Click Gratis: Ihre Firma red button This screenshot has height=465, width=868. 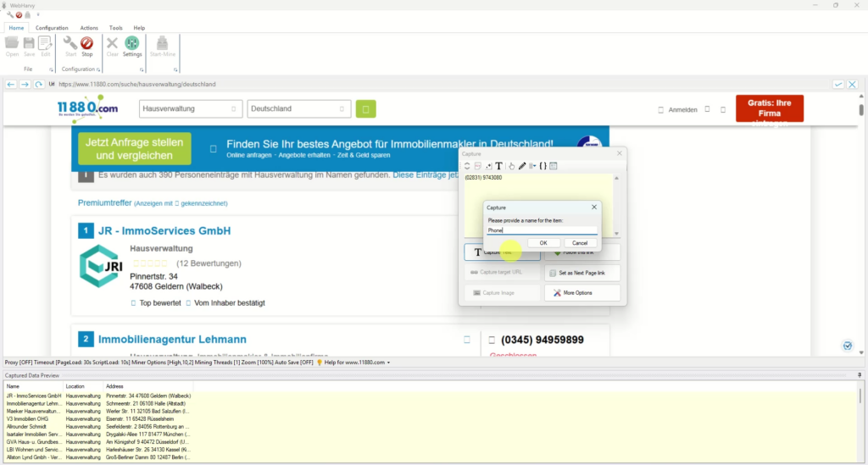click(x=770, y=108)
